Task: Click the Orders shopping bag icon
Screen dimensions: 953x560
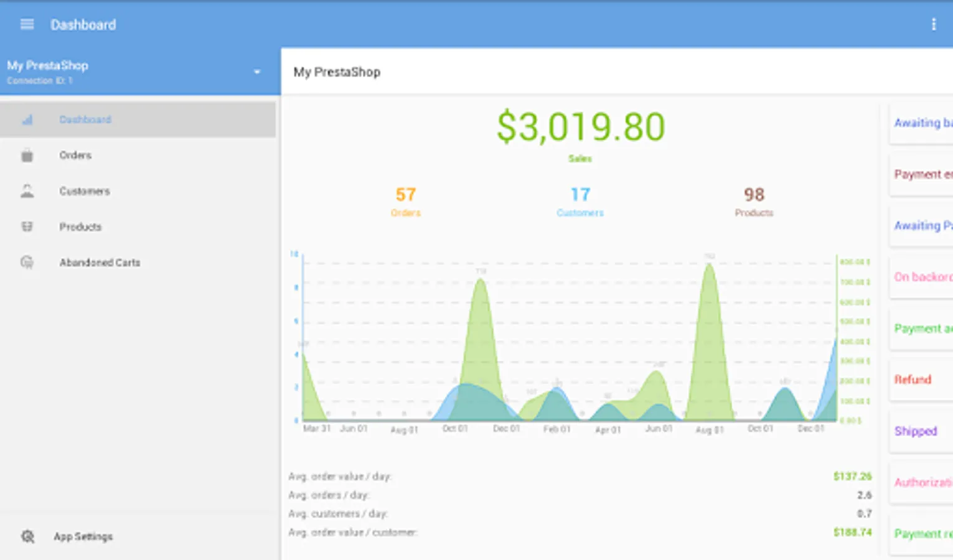Action: [27, 156]
